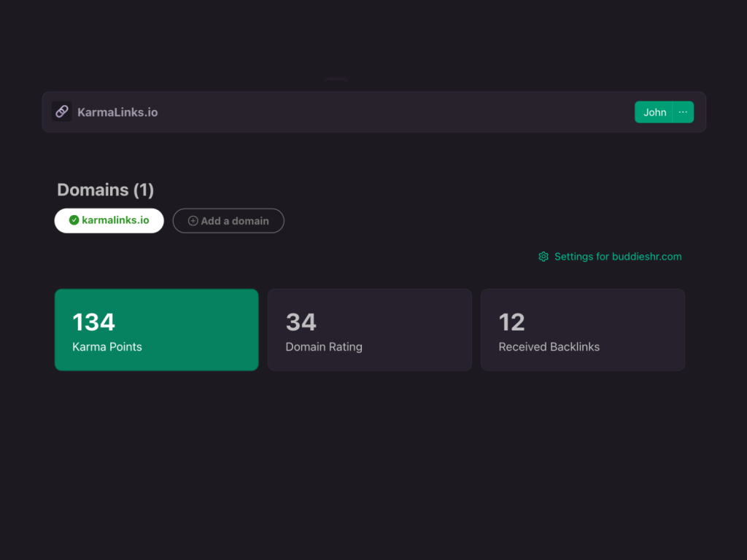Click the Received Backlinks label text
The width and height of the screenshot is (747, 560).
[x=549, y=347]
